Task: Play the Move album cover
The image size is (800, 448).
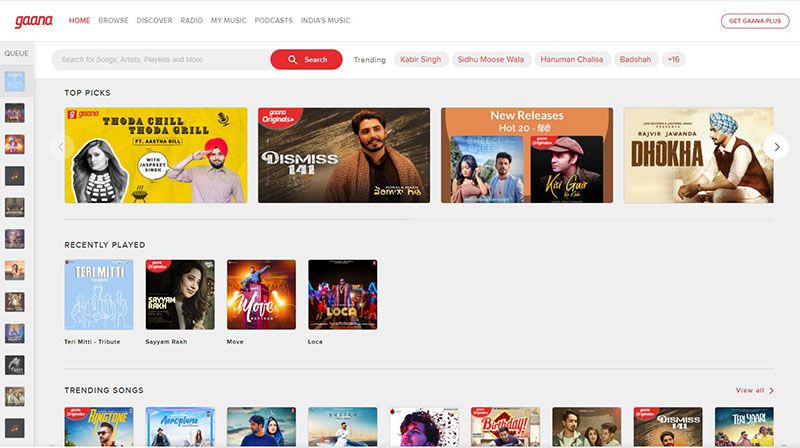Action: (x=261, y=294)
